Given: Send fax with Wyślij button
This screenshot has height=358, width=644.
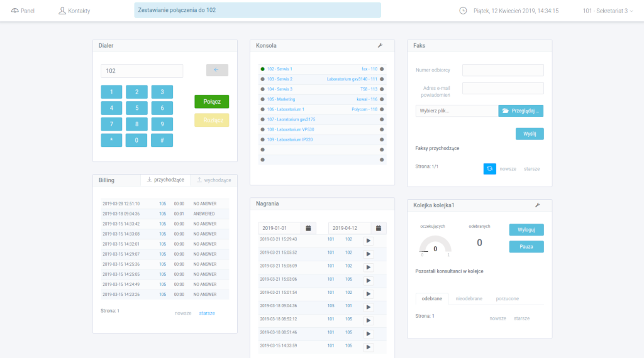Looking at the screenshot, I should click(x=530, y=134).
